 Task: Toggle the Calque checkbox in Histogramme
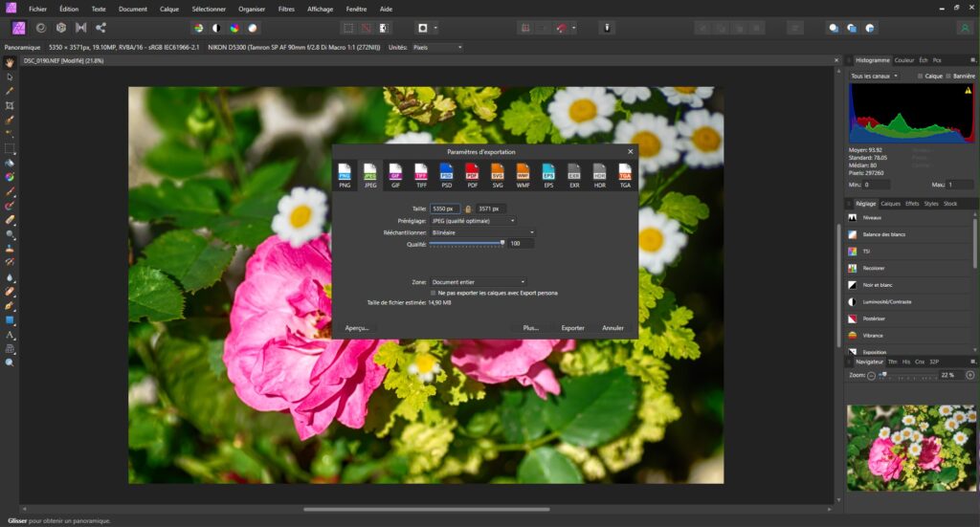[x=921, y=77]
